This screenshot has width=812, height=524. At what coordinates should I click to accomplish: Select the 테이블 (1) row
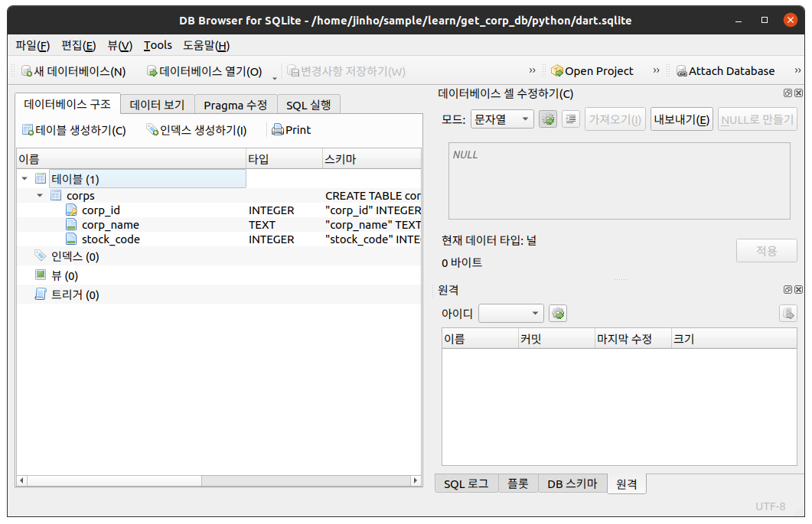click(x=147, y=179)
